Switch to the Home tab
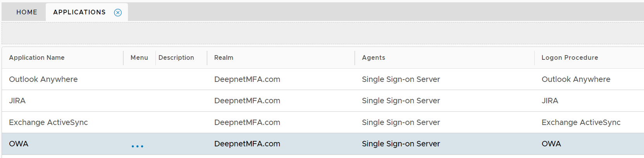The height and width of the screenshot is (158, 644). [x=27, y=12]
